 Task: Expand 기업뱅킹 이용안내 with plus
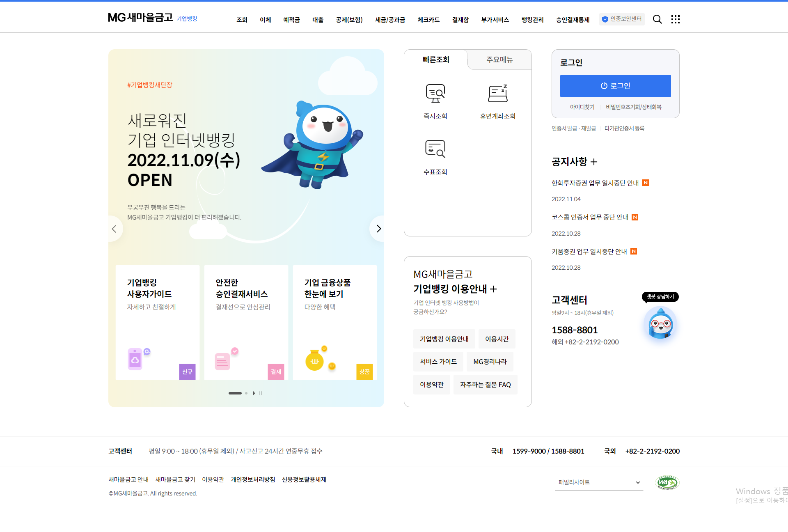click(493, 289)
